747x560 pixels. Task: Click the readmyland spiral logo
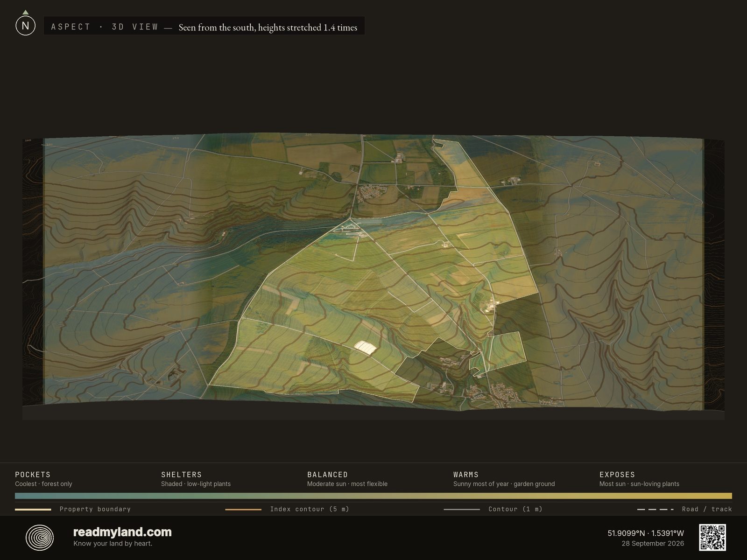[x=40, y=538]
